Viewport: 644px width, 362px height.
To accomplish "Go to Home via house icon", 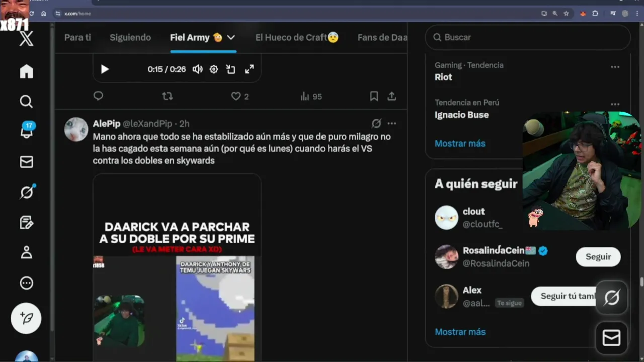I will click(26, 71).
